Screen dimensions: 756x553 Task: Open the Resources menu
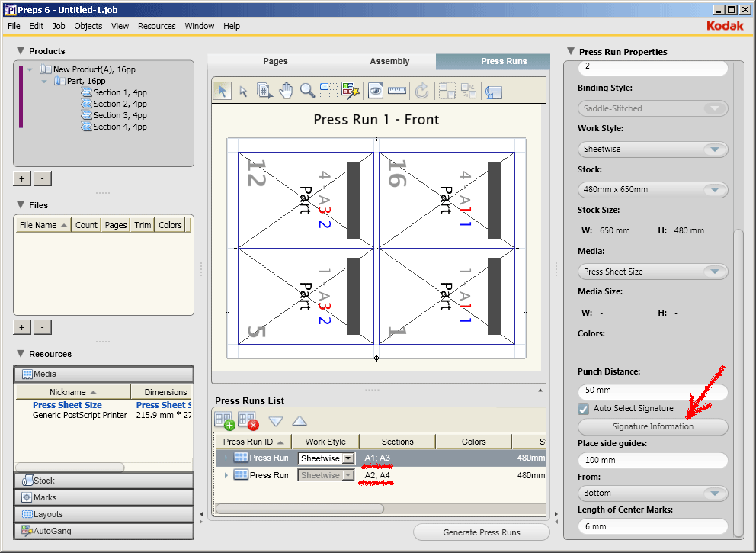tap(157, 26)
